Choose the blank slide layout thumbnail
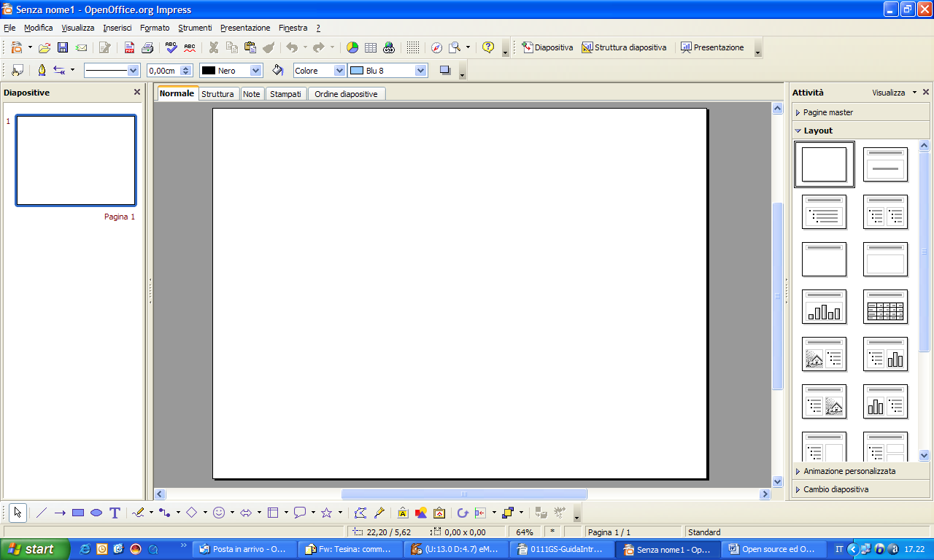The image size is (934, 560). (824, 164)
